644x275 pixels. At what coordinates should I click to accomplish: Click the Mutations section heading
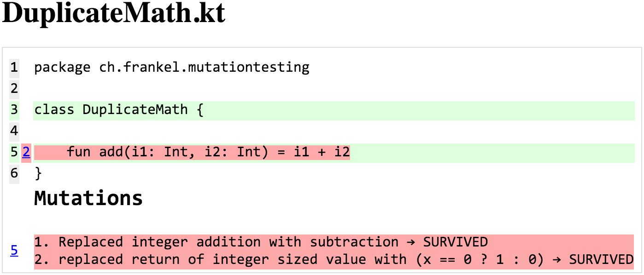88,198
